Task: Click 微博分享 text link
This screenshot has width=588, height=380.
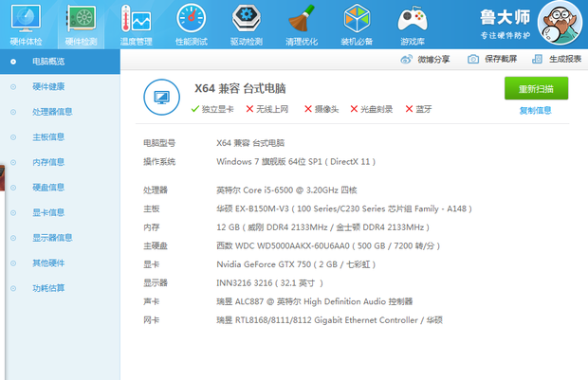Action: [433, 59]
